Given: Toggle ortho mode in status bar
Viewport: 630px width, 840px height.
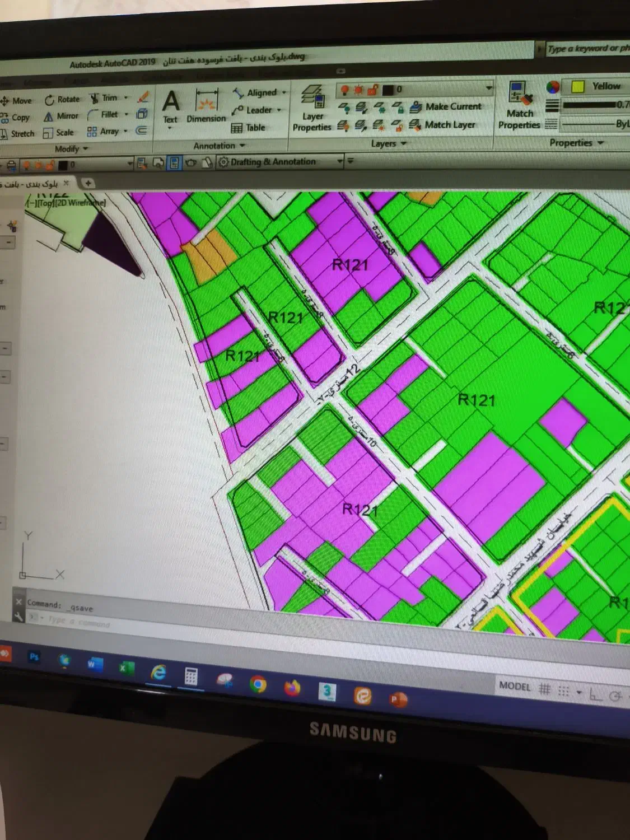Looking at the screenshot, I should [x=595, y=695].
